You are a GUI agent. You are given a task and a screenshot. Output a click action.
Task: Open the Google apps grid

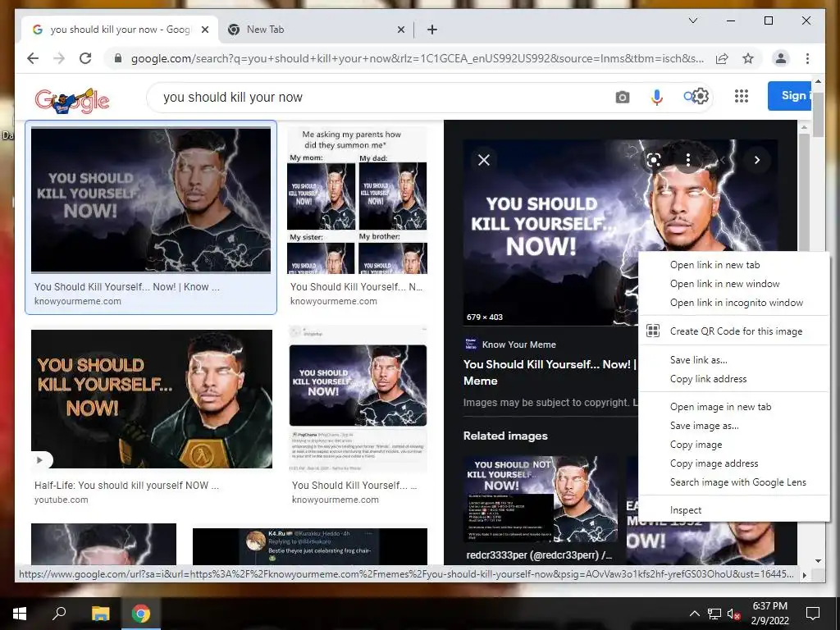click(742, 96)
